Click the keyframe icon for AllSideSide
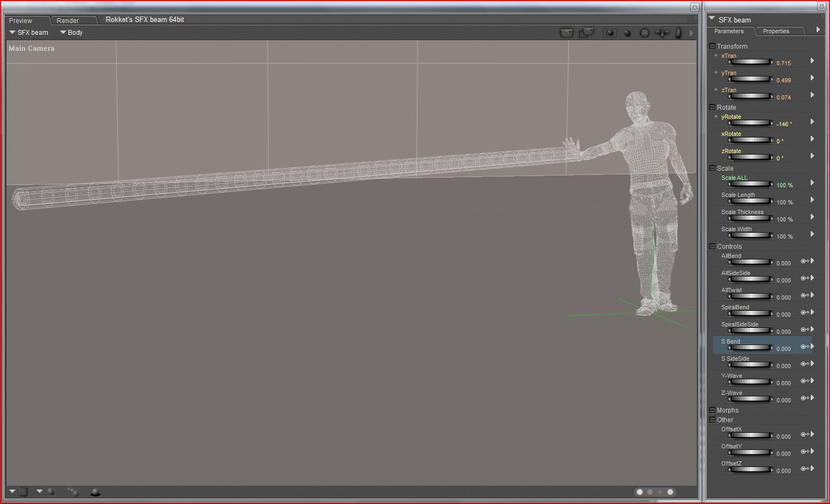The width and height of the screenshot is (830, 504). 805,278
